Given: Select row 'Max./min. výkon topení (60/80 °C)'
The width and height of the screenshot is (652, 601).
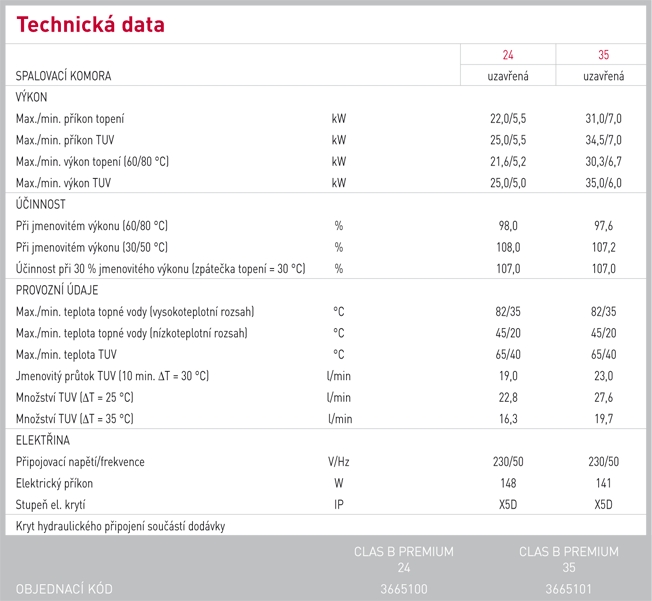Looking at the screenshot, I should (x=326, y=161).
